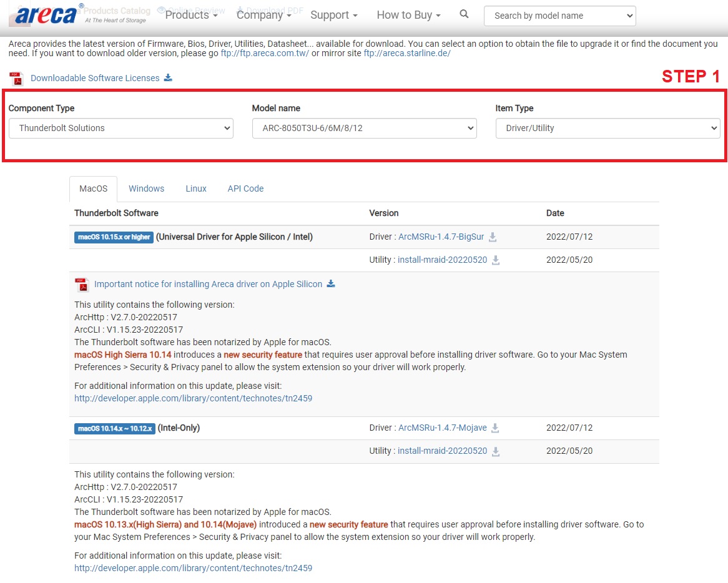The image size is (728, 583).
Task: Open the ftp.areca.com.tw link
Action: click(265, 54)
